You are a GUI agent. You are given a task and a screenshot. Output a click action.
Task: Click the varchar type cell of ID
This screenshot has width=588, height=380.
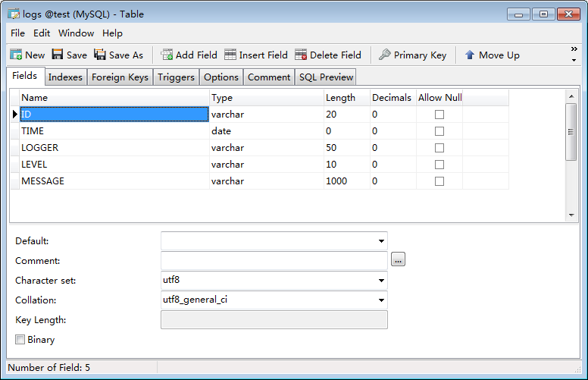click(x=266, y=114)
